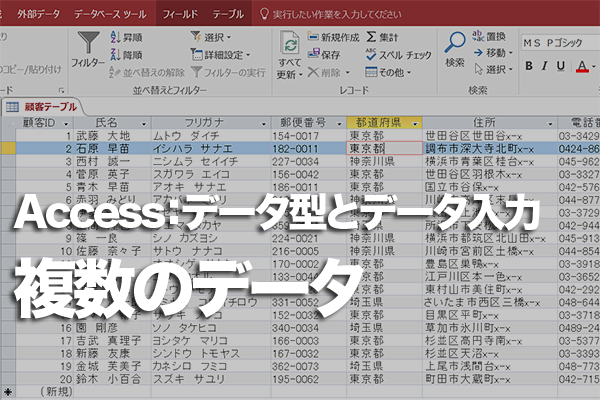Viewport: 600px width, 400px height.
Task: Switch to the データベース ツール tab
Action: [110, 14]
